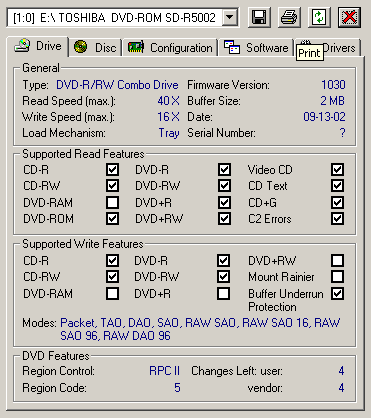This screenshot has width=371, height=418.
Task: Select the Drive tab
Action: (38, 46)
